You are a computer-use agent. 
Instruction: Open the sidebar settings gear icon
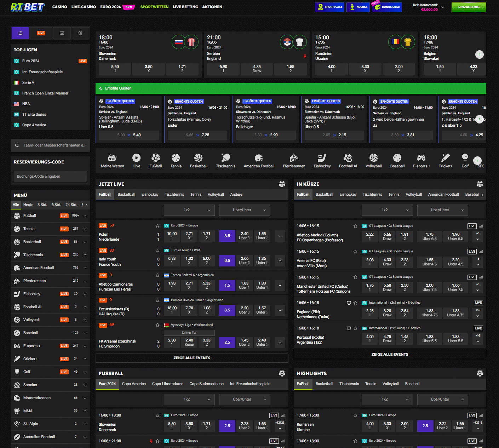coord(80,33)
